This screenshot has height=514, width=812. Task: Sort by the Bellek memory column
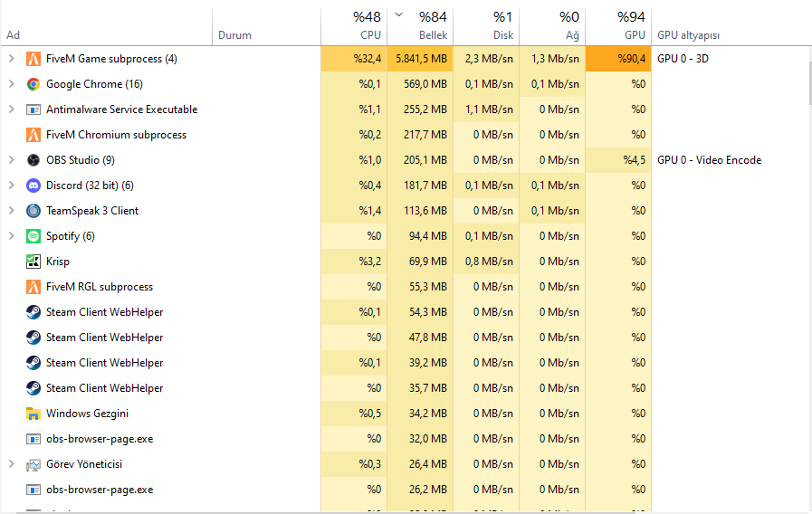420,25
